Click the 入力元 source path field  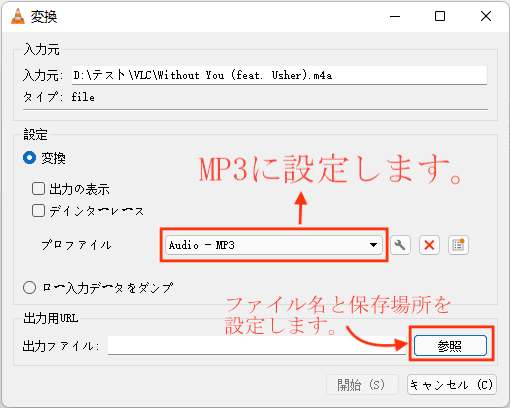click(x=279, y=75)
